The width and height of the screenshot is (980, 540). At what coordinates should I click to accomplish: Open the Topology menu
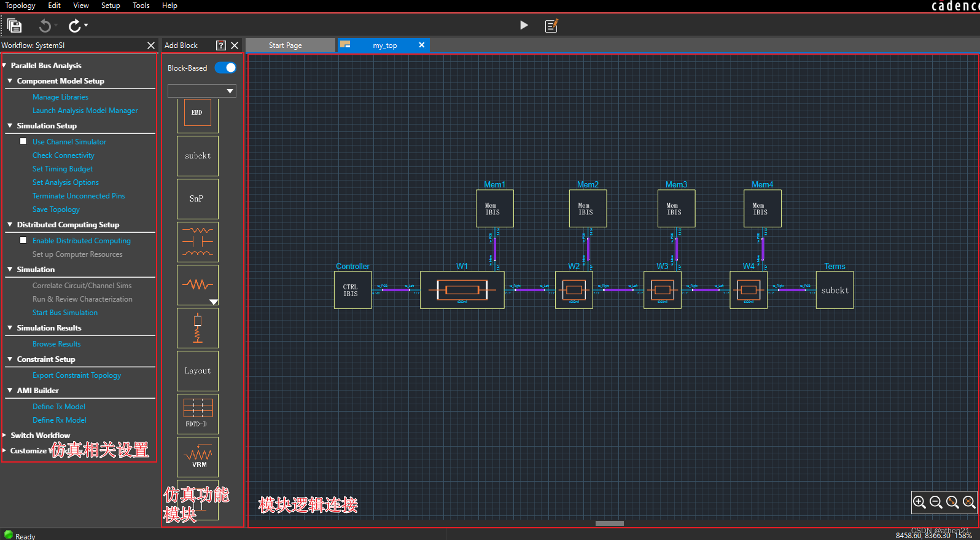click(x=20, y=6)
